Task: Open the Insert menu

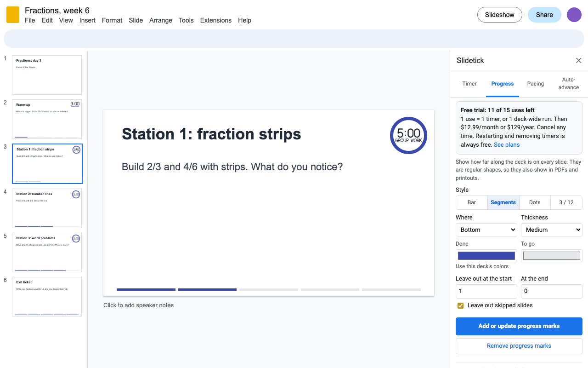Action: point(87,20)
